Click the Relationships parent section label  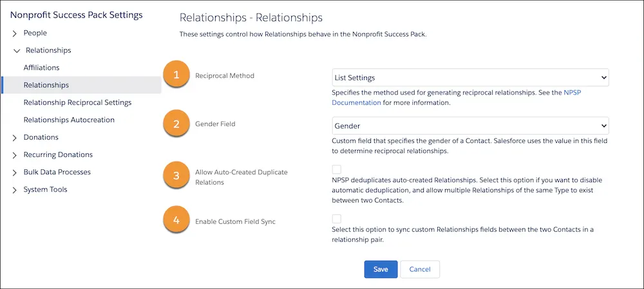coord(48,50)
